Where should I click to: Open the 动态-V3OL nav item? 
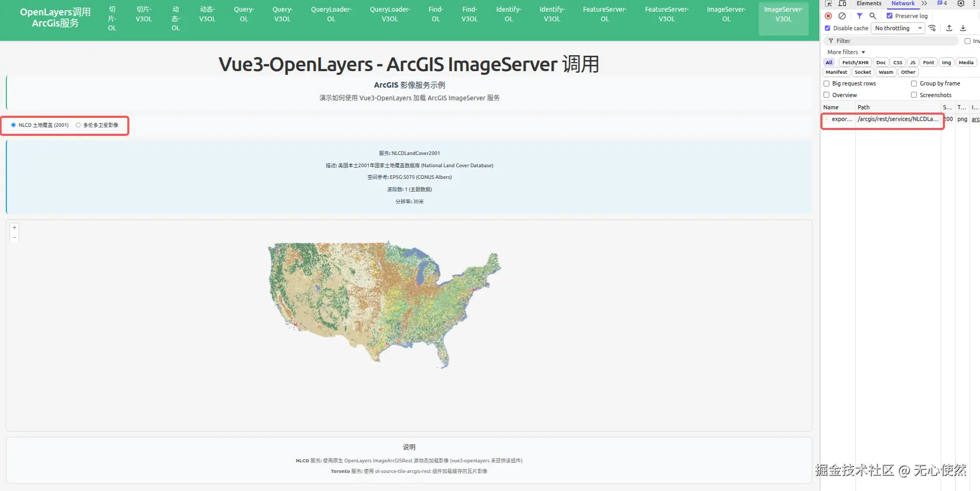click(x=207, y=14)
